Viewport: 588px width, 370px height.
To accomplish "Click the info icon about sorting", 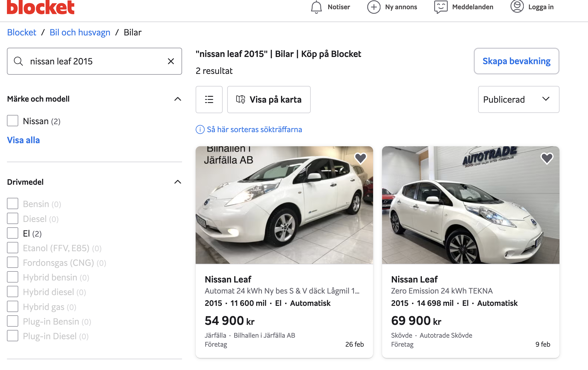I will point(200,130).
